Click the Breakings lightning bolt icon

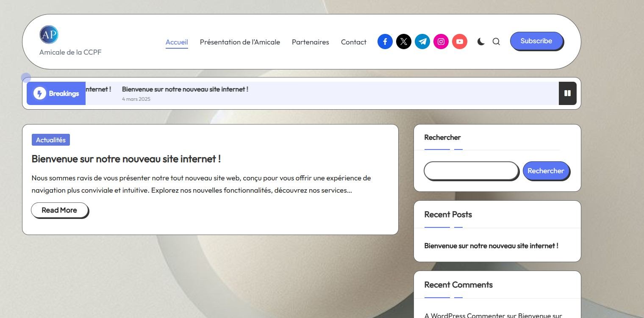click(40, 94)
